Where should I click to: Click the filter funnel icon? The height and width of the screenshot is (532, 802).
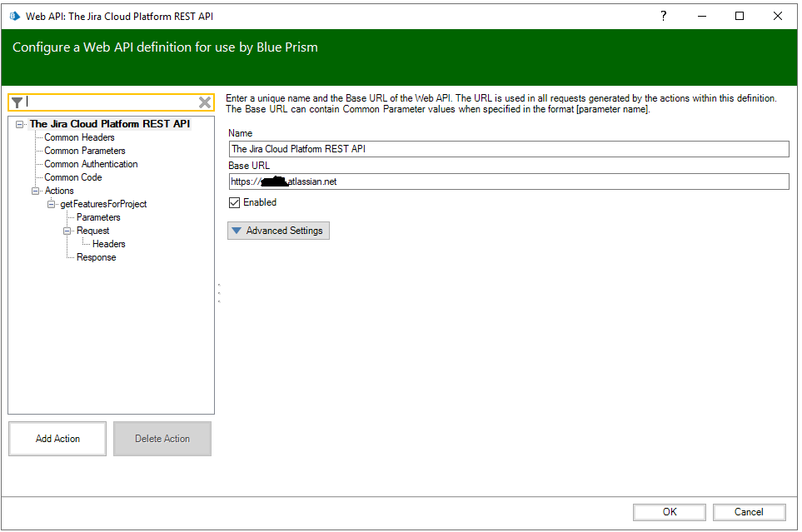[17, 102]
